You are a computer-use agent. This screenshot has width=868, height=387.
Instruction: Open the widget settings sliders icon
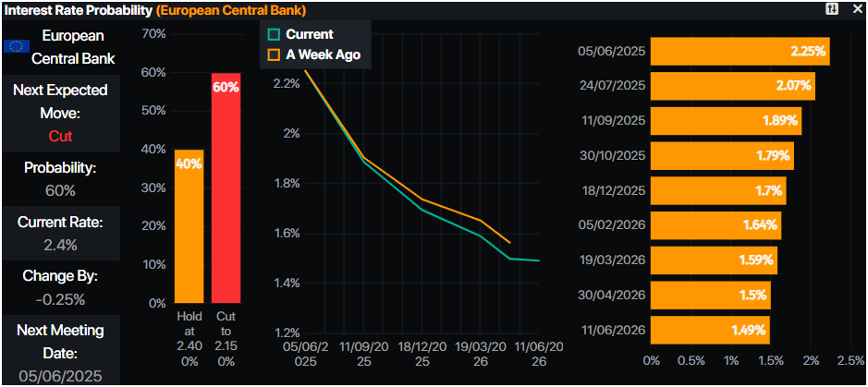(832, 9)
